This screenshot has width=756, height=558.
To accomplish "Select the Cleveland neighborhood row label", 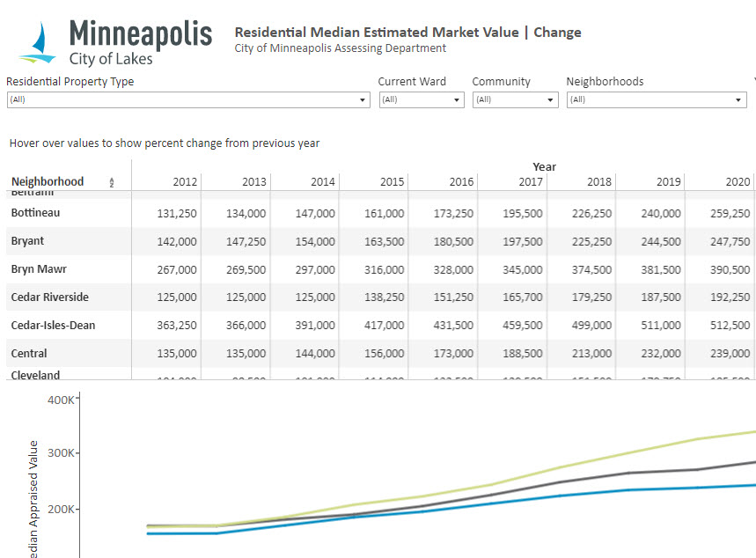I will point(35,375).
